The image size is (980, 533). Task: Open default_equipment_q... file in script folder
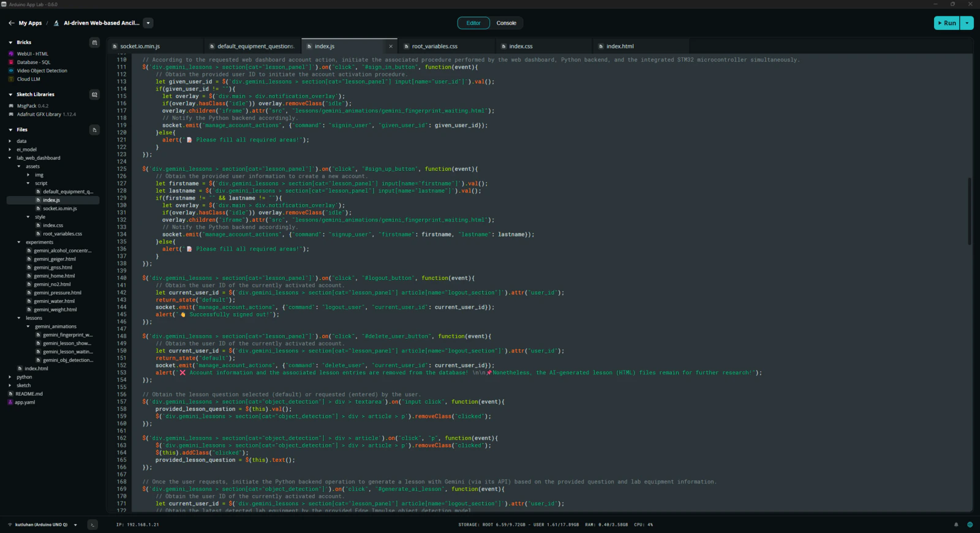pos(67,192)
